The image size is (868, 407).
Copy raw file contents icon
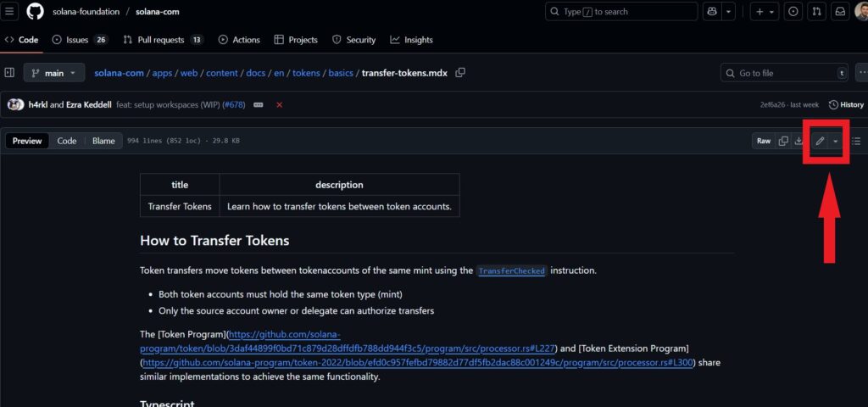783,141
